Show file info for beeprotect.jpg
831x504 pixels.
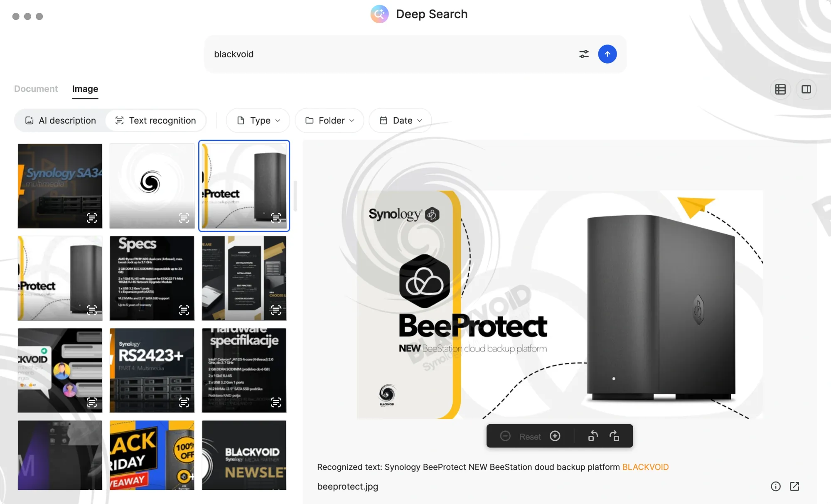coord(775,486)
